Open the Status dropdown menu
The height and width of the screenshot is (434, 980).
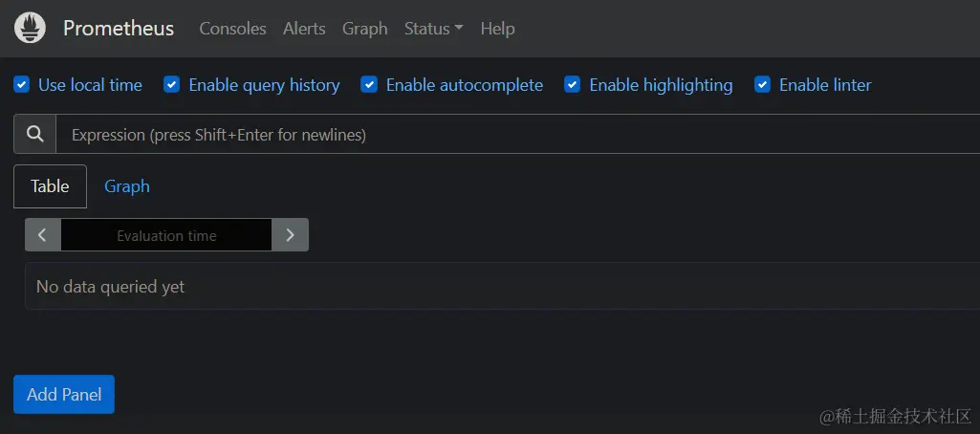tap(434, 29)
